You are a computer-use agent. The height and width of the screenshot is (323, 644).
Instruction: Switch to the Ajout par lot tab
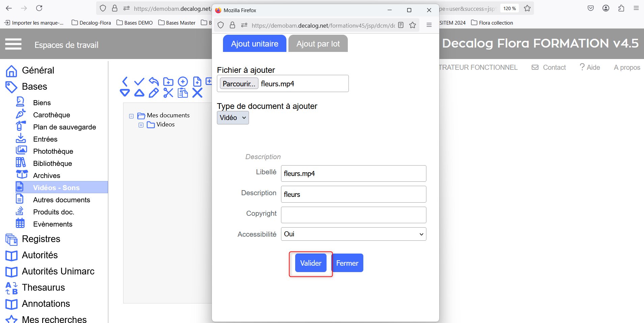[x=318, y=44]
